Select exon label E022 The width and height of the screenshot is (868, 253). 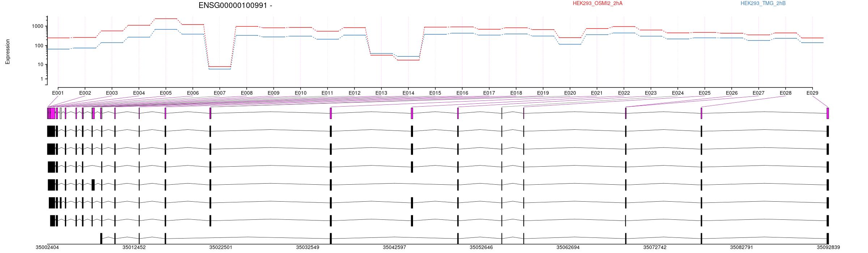[624, 93]
